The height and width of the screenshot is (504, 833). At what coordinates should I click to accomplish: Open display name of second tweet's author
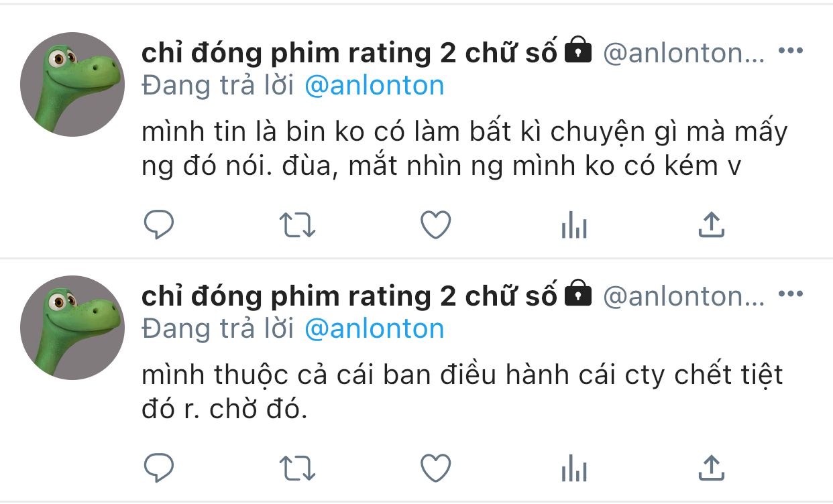[x=349, y=295]
